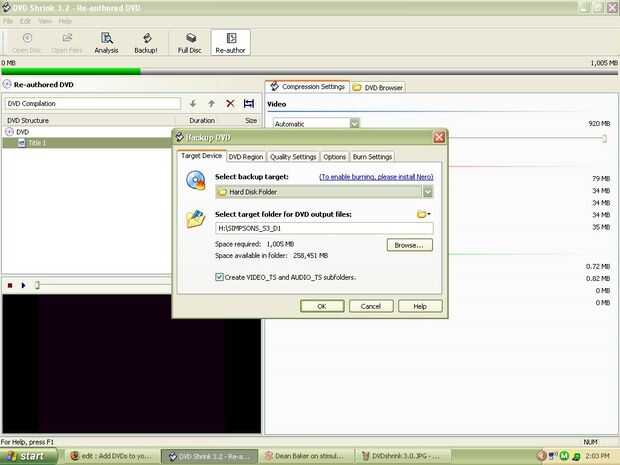
Task: Click the Backup! toolbar button
Action: click(146, 43)
